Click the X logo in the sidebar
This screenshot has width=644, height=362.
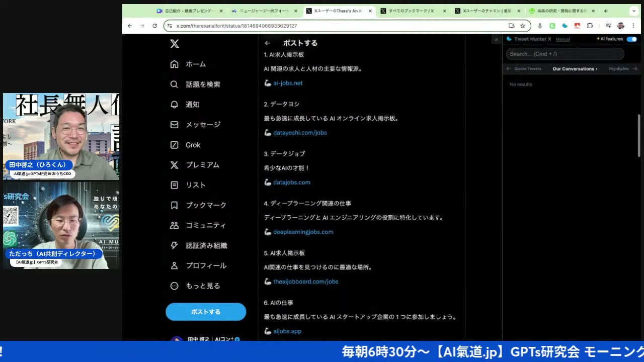coord(174,44)
